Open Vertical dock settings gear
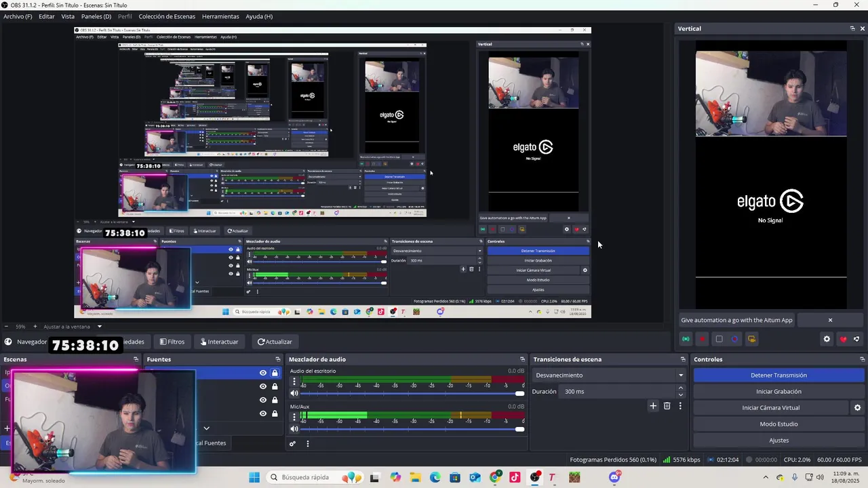Viewport: 868px width, 488px height. pos(827,339)
